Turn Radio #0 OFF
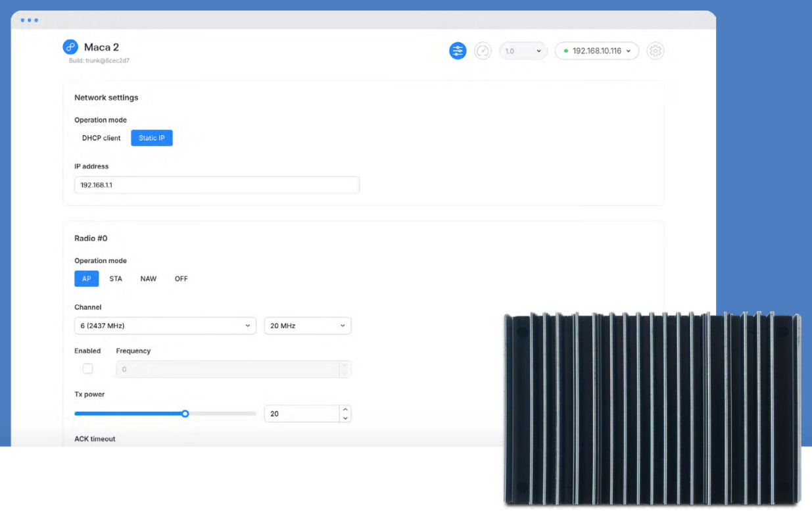This screenshot has width=812, height=517. [181, 279]
